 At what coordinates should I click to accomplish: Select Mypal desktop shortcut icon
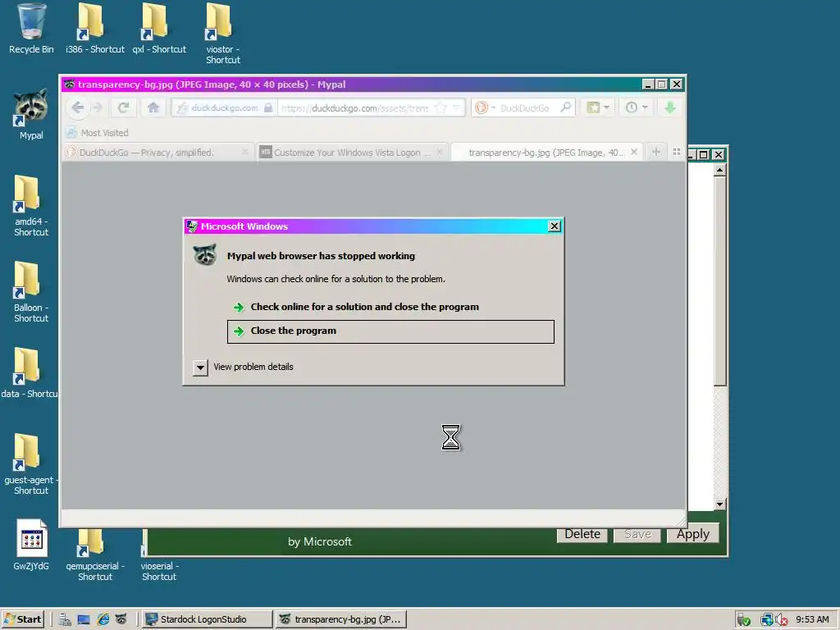coord(31,115)
